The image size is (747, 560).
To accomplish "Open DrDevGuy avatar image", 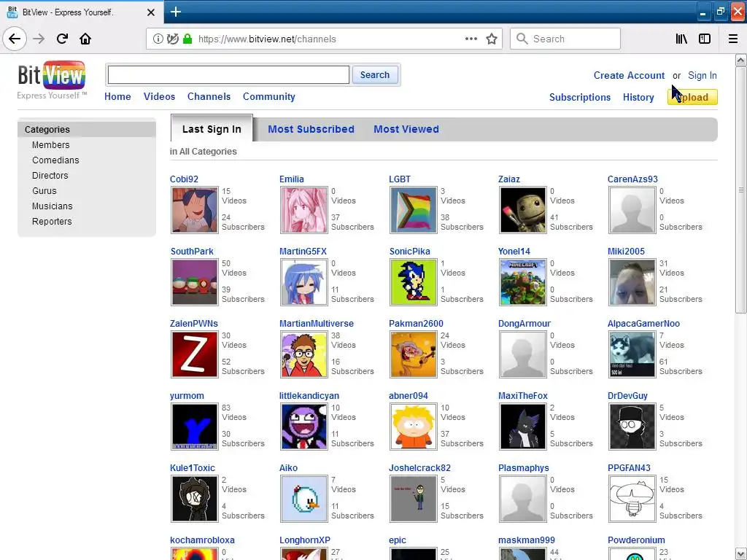I will [x=632, y=427].
